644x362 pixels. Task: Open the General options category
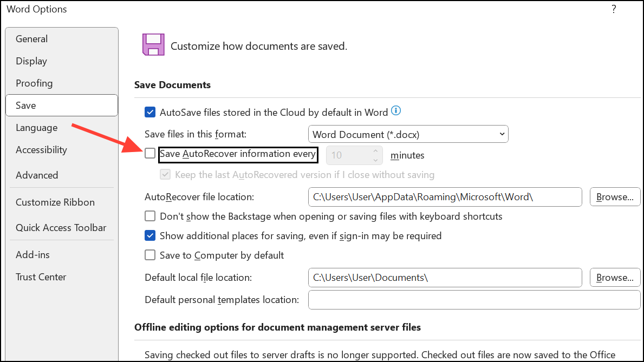click(31, 39)
